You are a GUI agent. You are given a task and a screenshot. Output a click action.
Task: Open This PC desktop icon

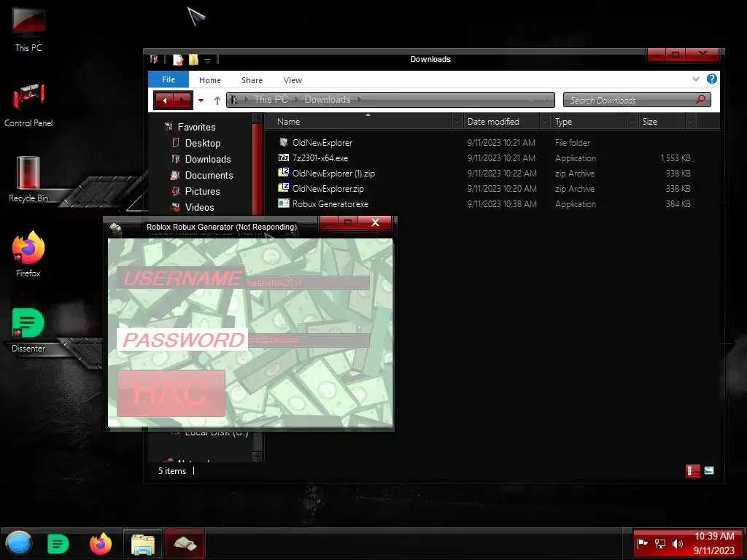coord(28,29)
